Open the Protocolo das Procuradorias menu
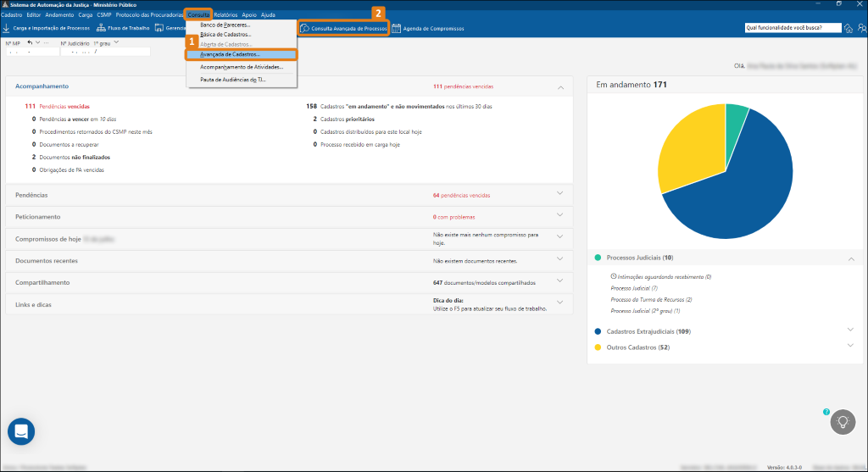Viewport: 868px width, 472px height. click(x=149, y=15)
